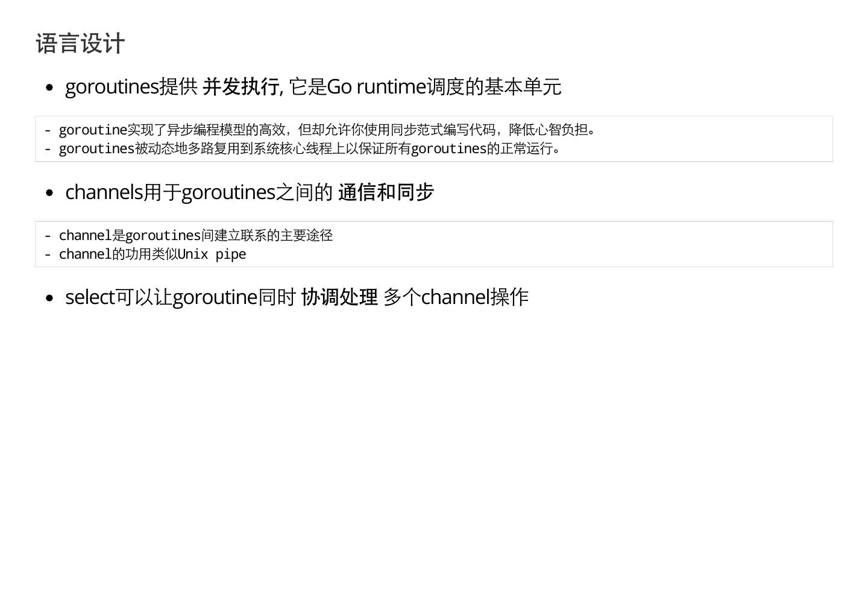Click the word channels in second bullet
The width and height of the screenshot is (868, 614).
coord(104,192)
